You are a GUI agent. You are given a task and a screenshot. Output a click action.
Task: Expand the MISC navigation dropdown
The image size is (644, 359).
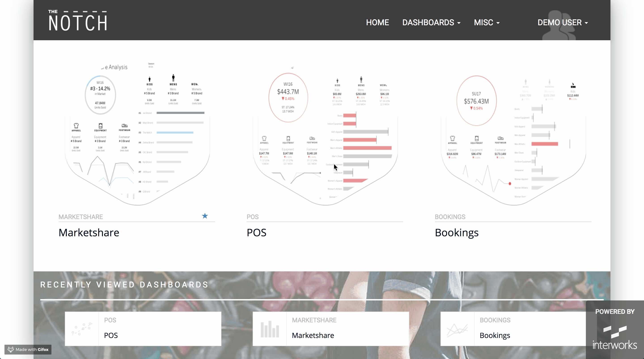click(486, 23)
